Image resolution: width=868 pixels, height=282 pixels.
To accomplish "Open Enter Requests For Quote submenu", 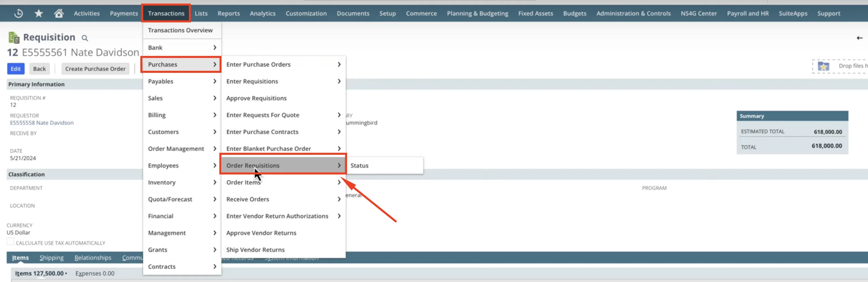I will point(283,115).
